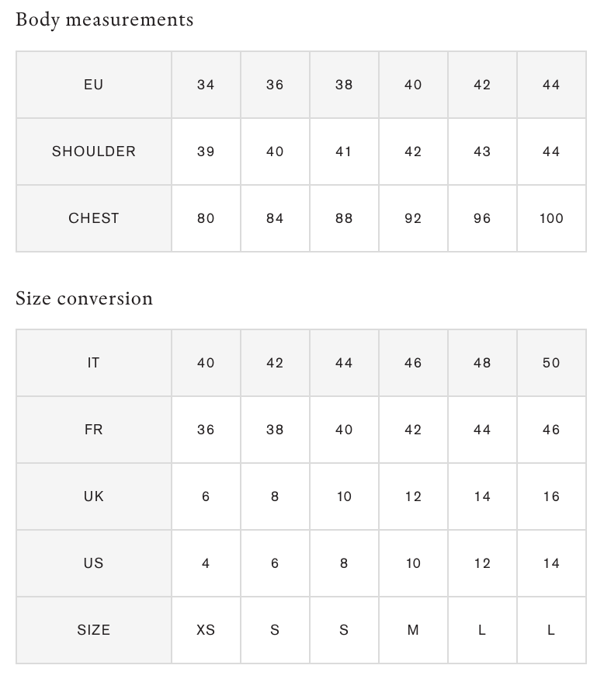Click the Body measurements heading
The width and height of the screenshot is (604, 700).
[105, 19]
